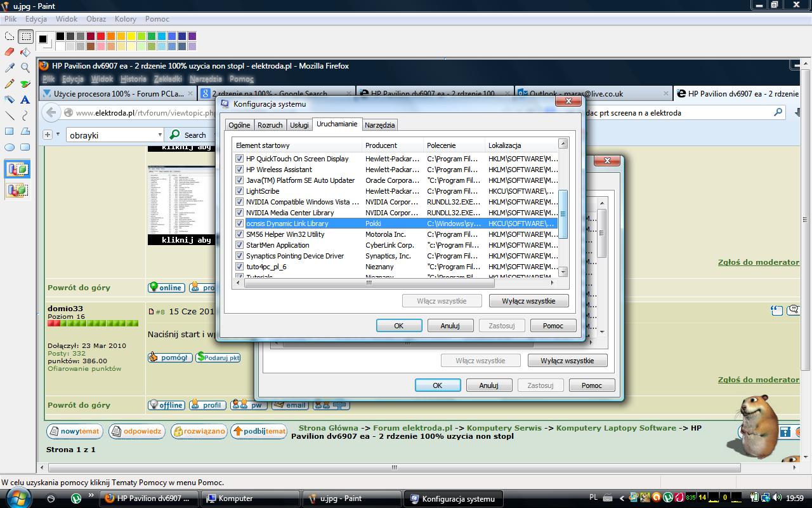
Task: Click the green magnifier Search button
Action: pos(187,135)
